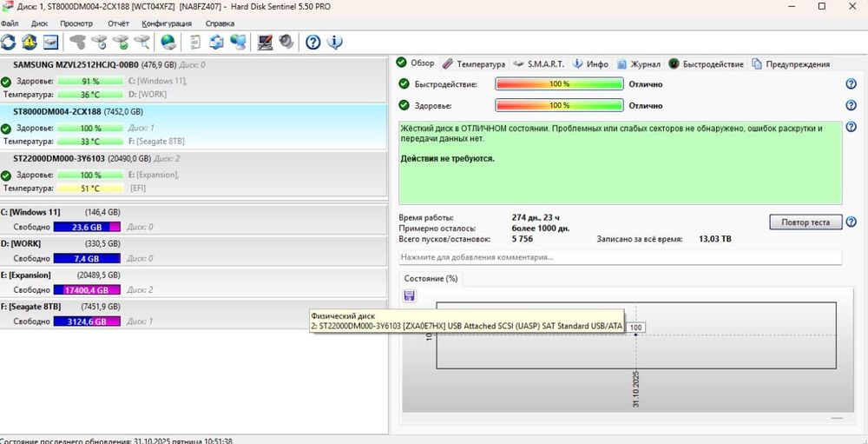Screen dimensions: 868x444
Task: Click the refresh disk status toolbar icon
Action: pos(9,42)
